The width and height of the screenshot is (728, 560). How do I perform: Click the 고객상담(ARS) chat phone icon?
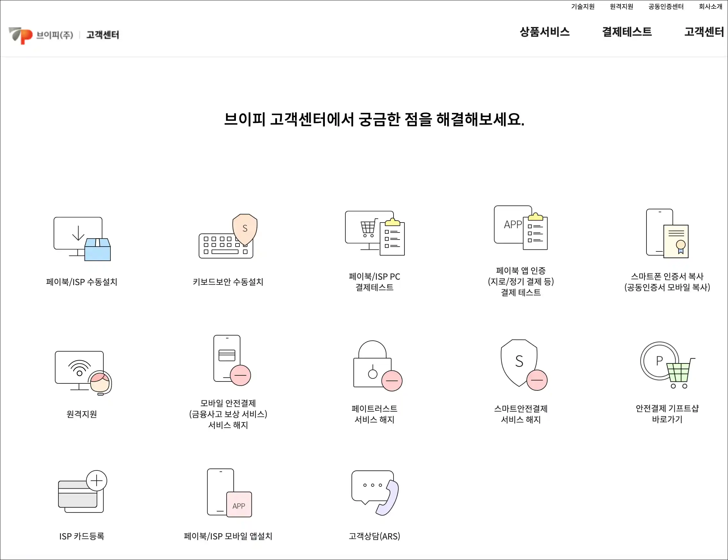coord(375,493)
